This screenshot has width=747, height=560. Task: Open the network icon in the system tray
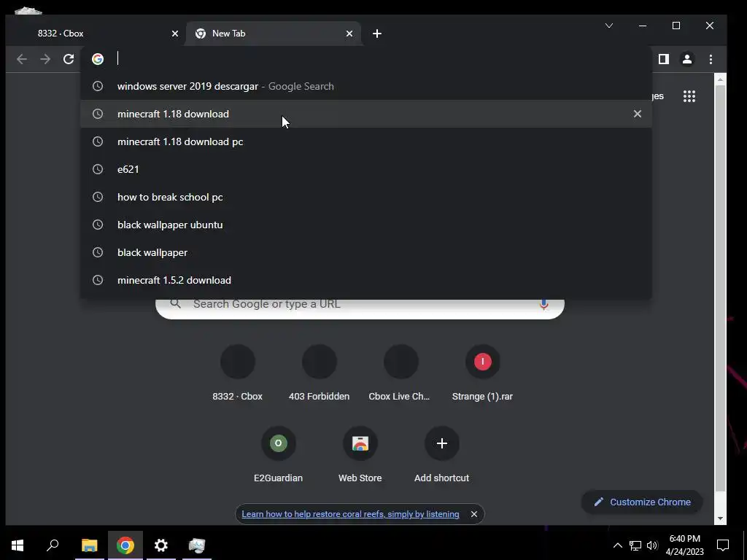click(635, 545)
